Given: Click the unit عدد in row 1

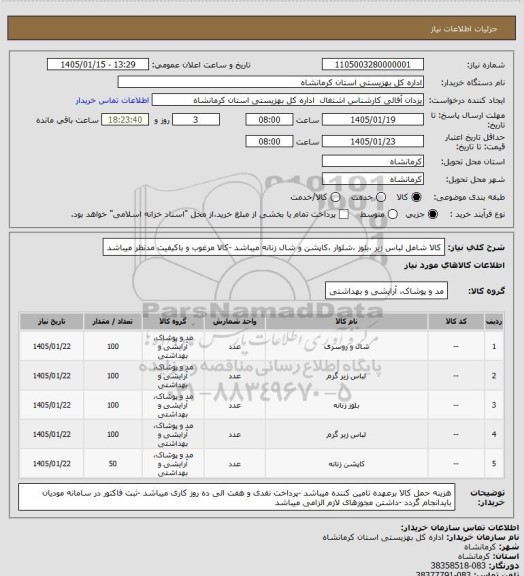Looking at the screenshot, I should pos(234,346).
